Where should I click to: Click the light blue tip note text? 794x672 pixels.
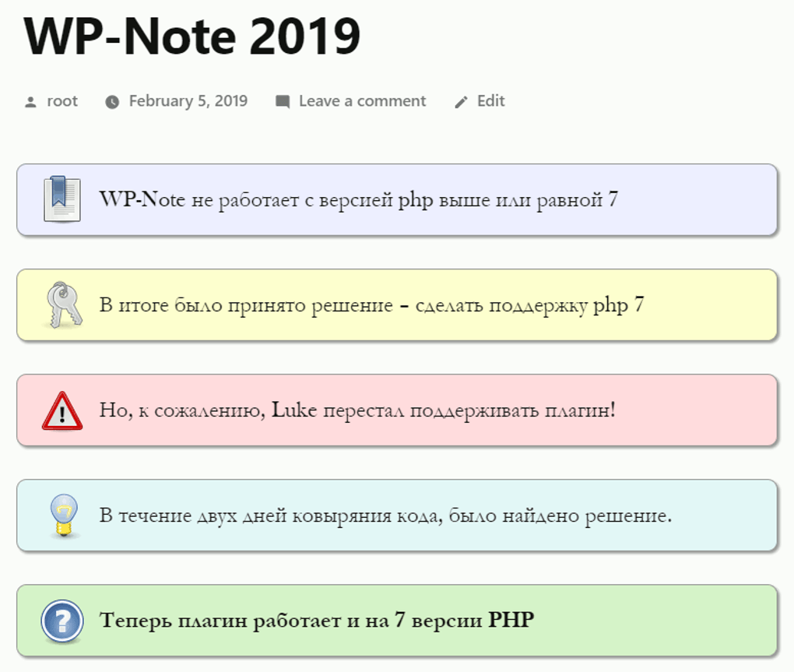pos(385,515)
